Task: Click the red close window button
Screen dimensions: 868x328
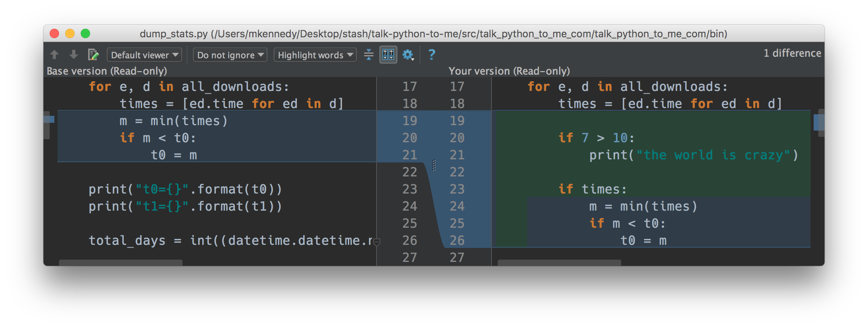Action: pyautogui.click(x=54, y=34)
